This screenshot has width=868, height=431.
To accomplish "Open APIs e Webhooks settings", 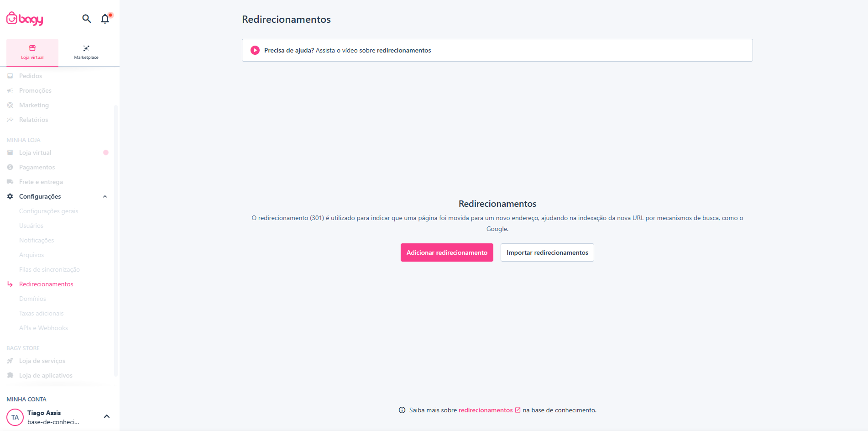I will click(x=43, y=328).
